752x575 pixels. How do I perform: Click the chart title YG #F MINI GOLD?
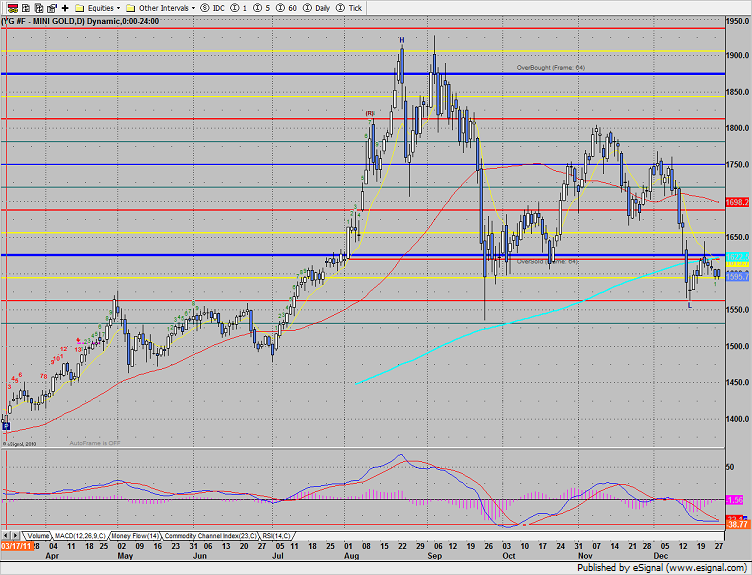[x=80, y=21]
